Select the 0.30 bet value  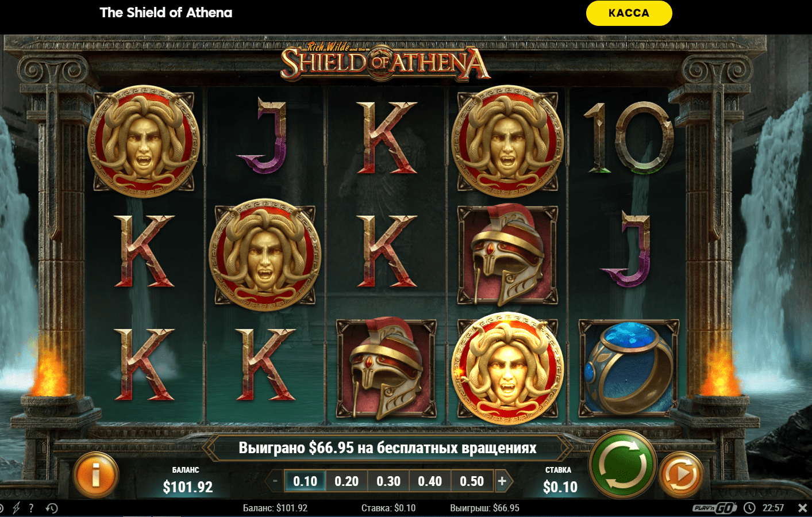[x=388, y=481]
